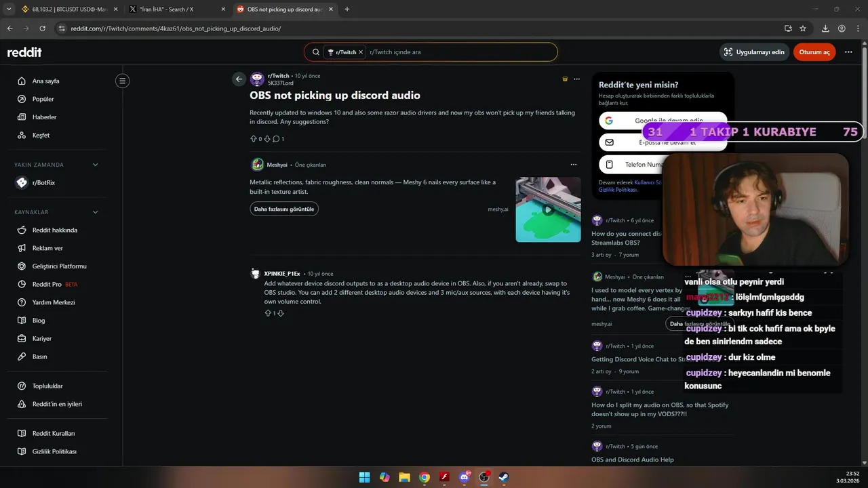868x488 pixels.
Task: Open comments count icon on the post
Action: click(x=276, y=139)
